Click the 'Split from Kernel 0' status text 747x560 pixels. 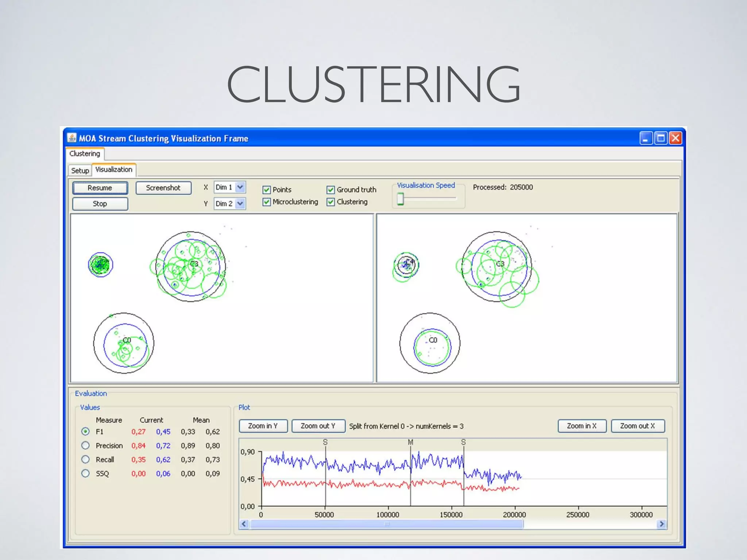[x=406, y=426]
